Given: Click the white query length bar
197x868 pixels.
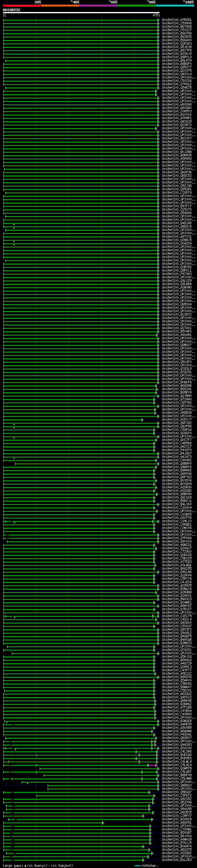Looking at the screenshot, I should (x=81, y=12).
